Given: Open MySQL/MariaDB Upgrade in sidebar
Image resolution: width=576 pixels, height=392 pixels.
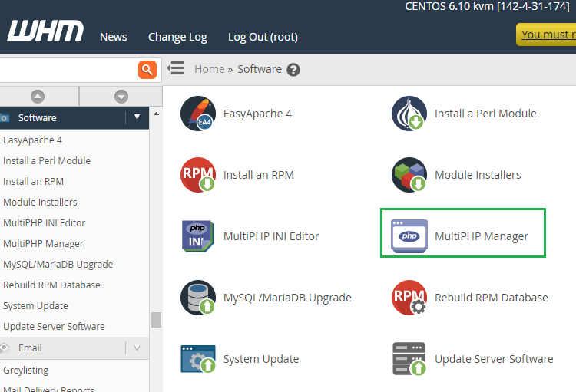Looking at the screenshot, I should [58, 264].
